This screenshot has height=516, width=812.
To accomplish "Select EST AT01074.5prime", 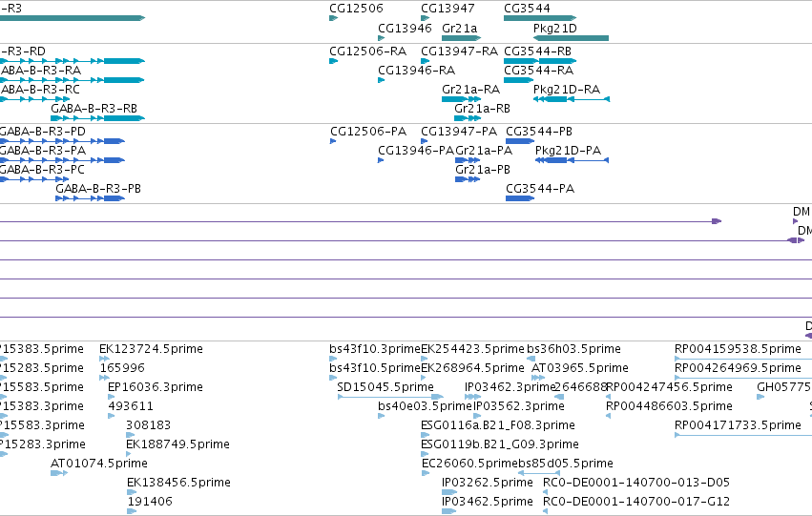I will click(x=99, y=464).
